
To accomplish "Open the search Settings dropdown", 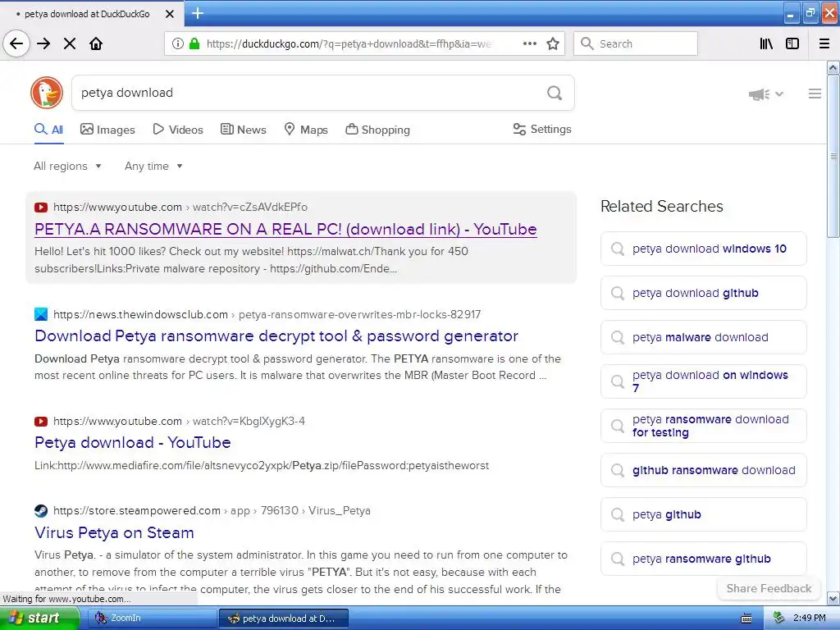I will coord(542,129).
